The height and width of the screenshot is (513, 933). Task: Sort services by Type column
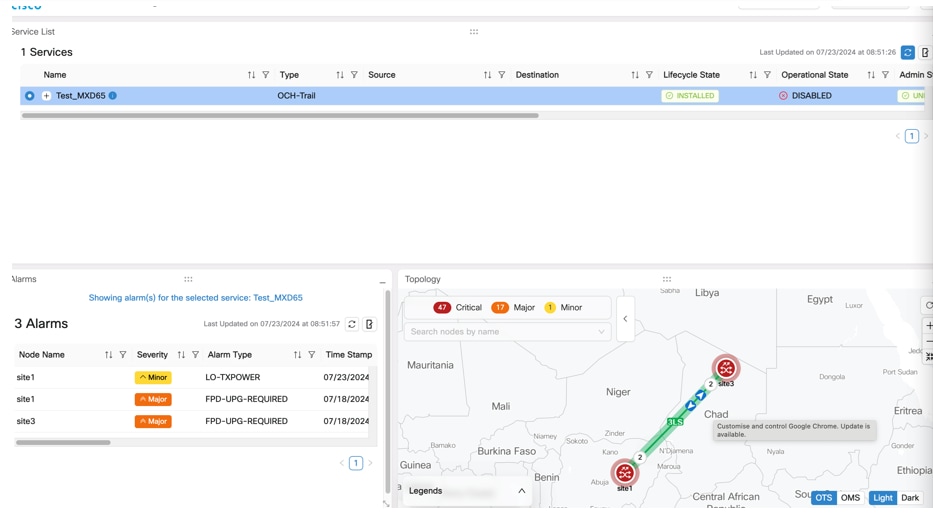[x=340, y=75]
